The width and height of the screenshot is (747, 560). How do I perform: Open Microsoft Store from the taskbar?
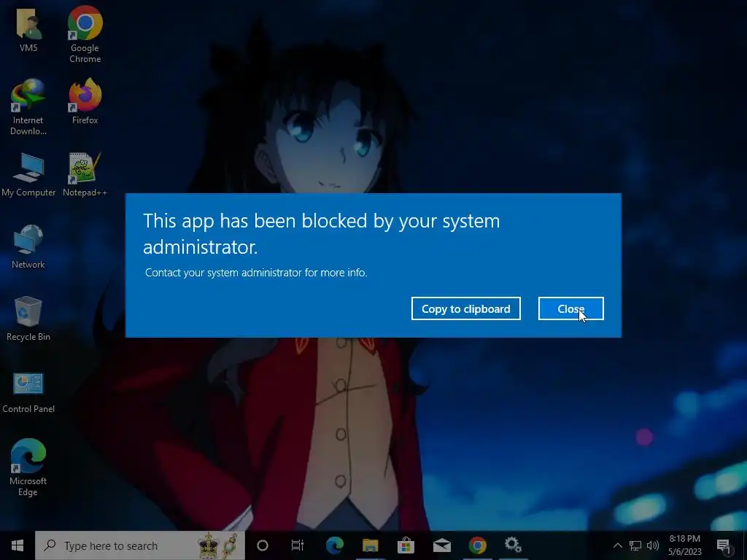(x=406, y=545)
